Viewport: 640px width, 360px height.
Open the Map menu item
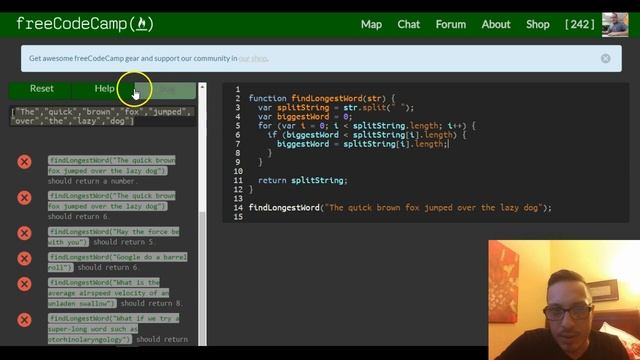pos(371,24)
